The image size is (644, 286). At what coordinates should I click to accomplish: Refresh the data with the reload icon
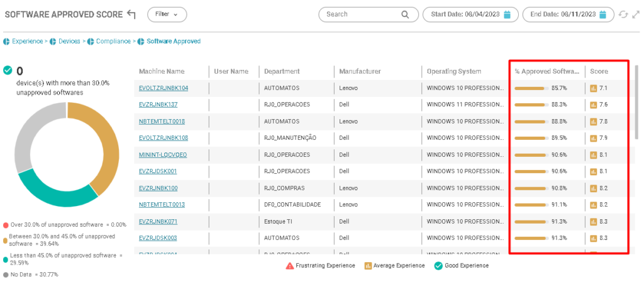623,14
